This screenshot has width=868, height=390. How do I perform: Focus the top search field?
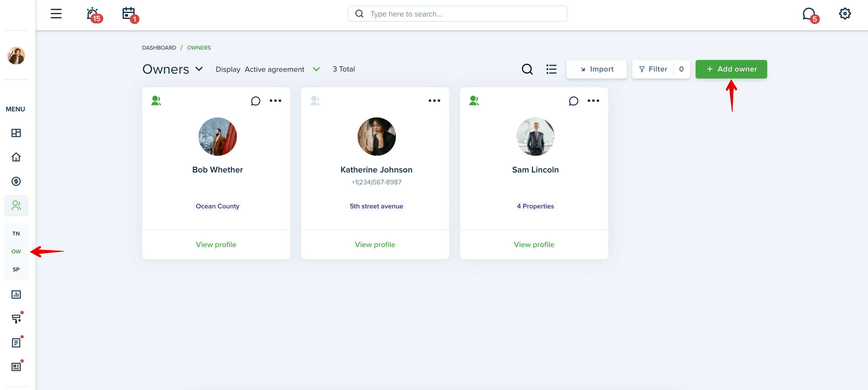pos(457,14)
